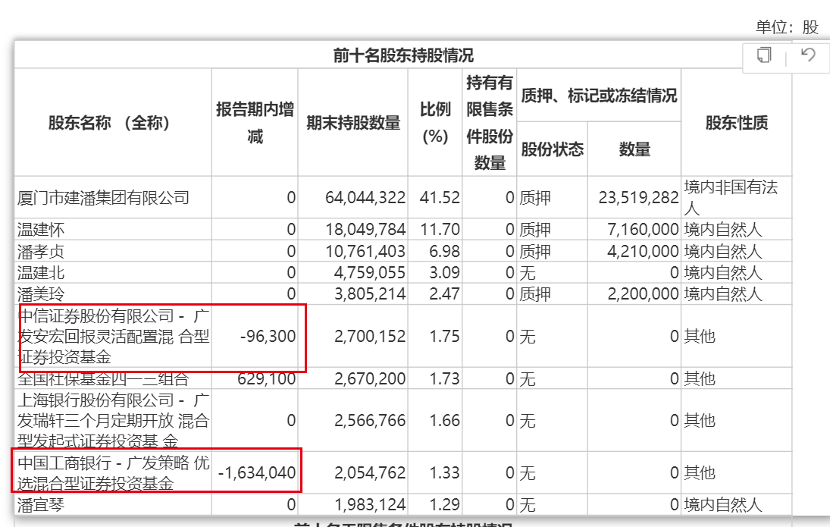Image resolution: width=830 pixels, height=528 pixels.
Task: Click the change value -96,300
Action: (x=268, y=336)
